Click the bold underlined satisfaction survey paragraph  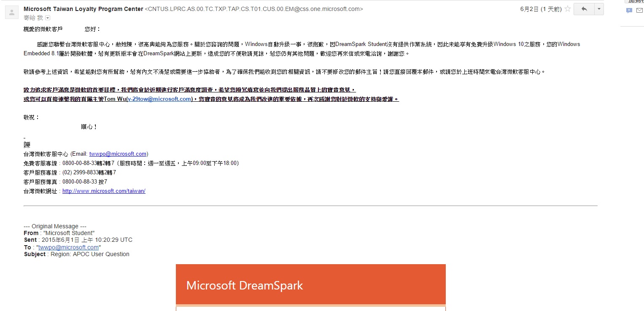point(211,95)
